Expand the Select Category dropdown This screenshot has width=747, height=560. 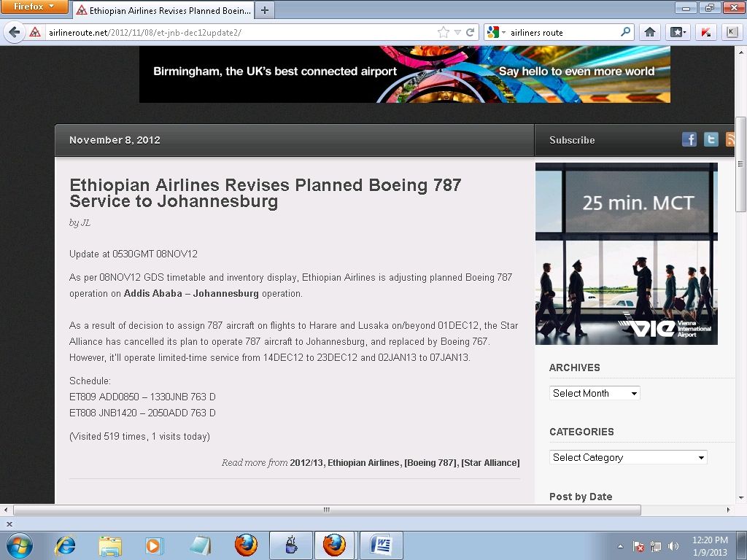(x=628, y=457)
